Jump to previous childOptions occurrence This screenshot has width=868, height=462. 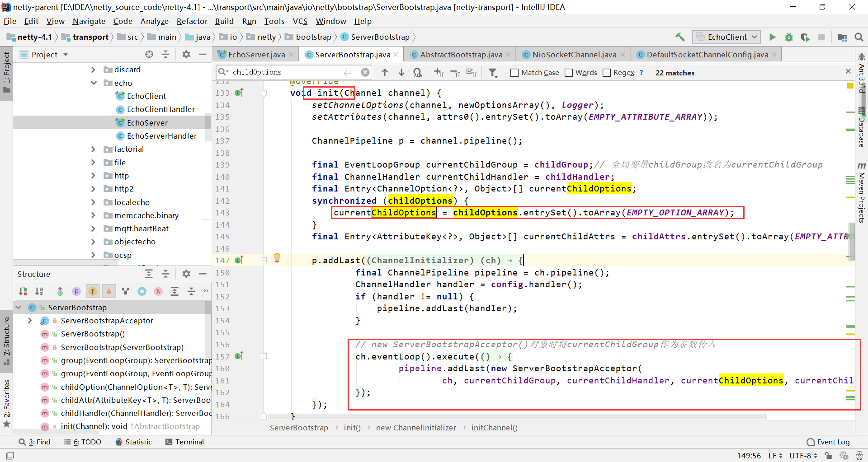coord(385,72)
